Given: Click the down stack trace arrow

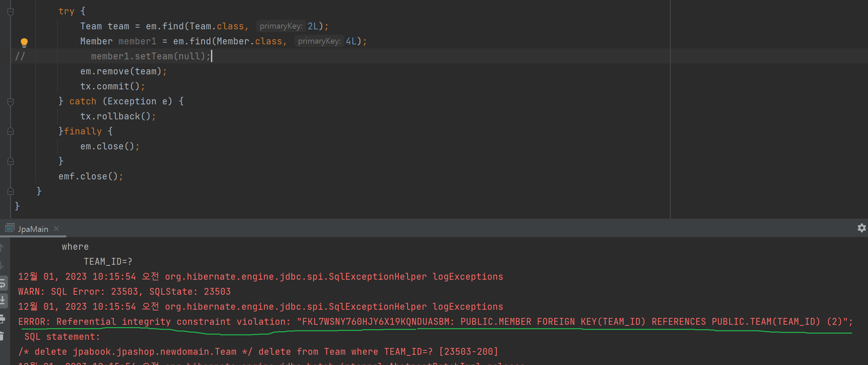Looking at the screenshot, I should pyautogui.click(x=2, y=265).
